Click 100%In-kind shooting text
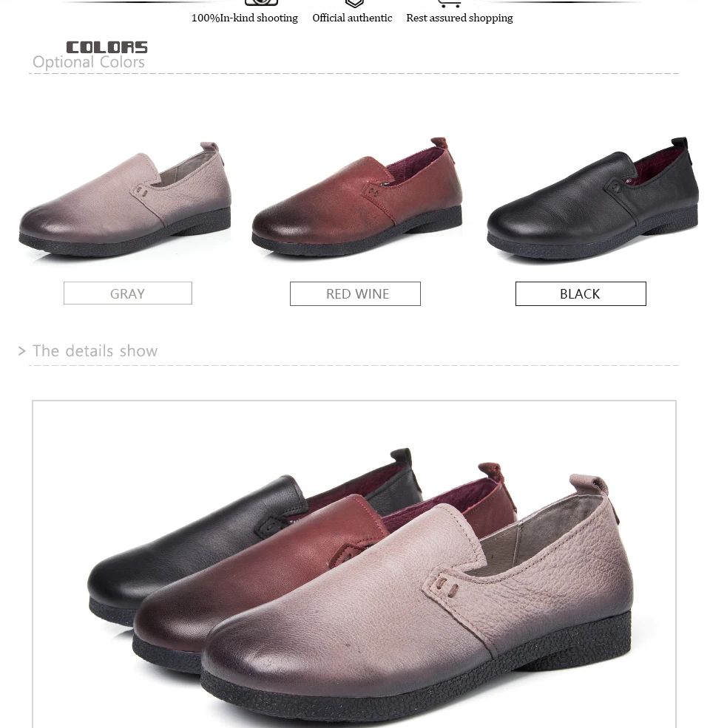Screen dimensions: 710x728 click(x=244, y=18)
